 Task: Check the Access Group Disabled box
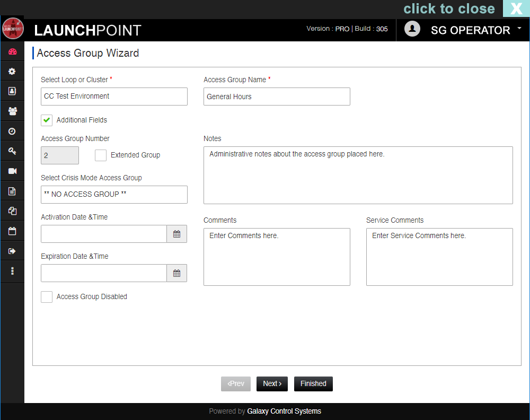(x=46, y=296)
